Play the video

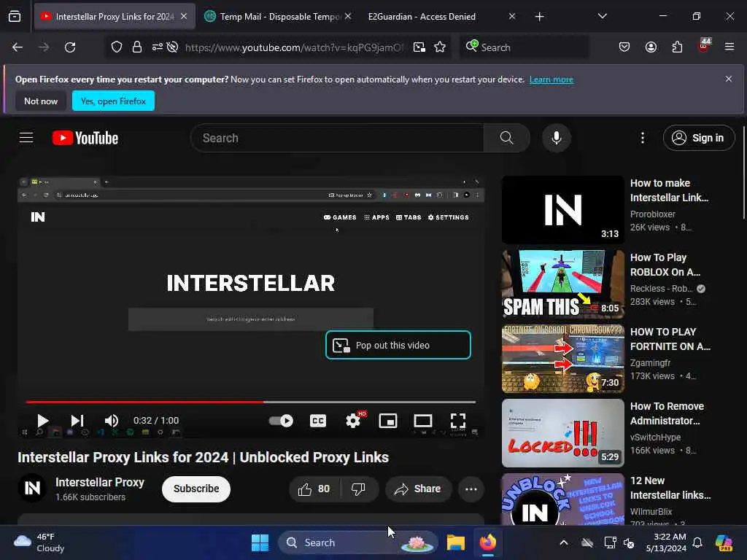42,421
